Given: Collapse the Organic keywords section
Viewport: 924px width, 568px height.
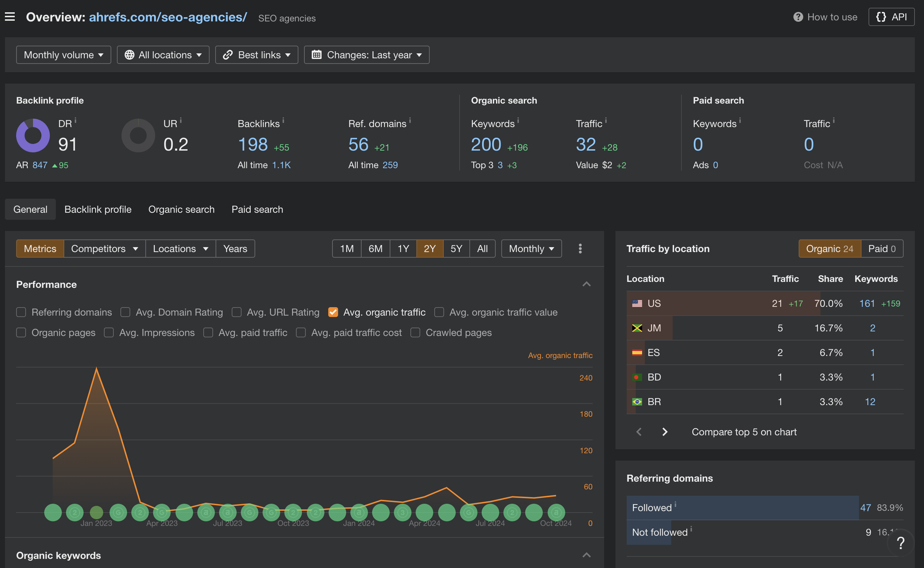Looking at the screenshot, I should point(586,555).
